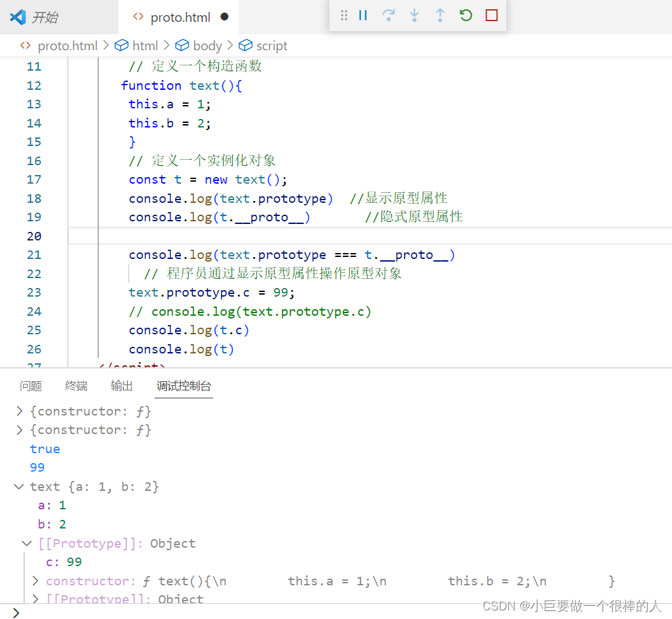Open the 调试控制台 panel tab
This screenshot has width=672, height=619.
(x=184, y=386)
